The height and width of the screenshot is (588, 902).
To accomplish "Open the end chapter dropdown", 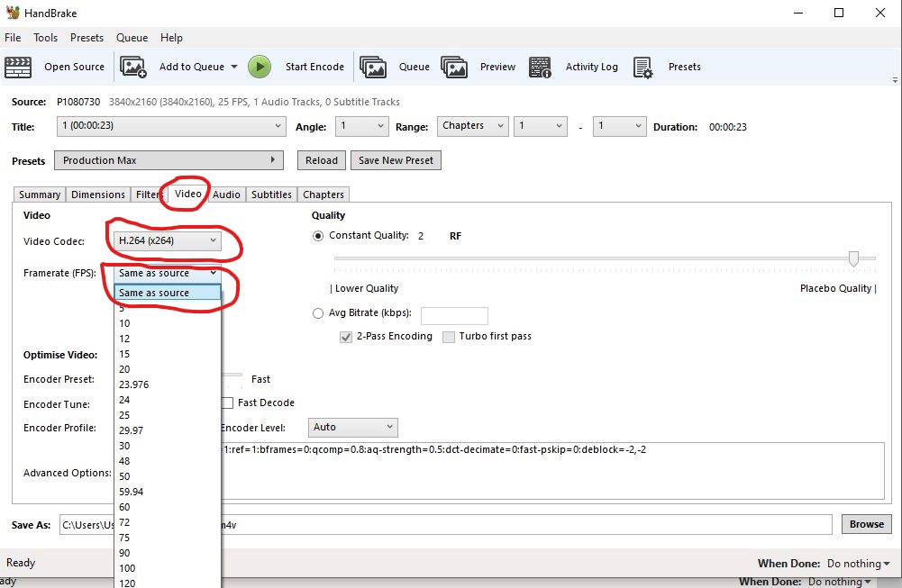I will pos(619,126).
